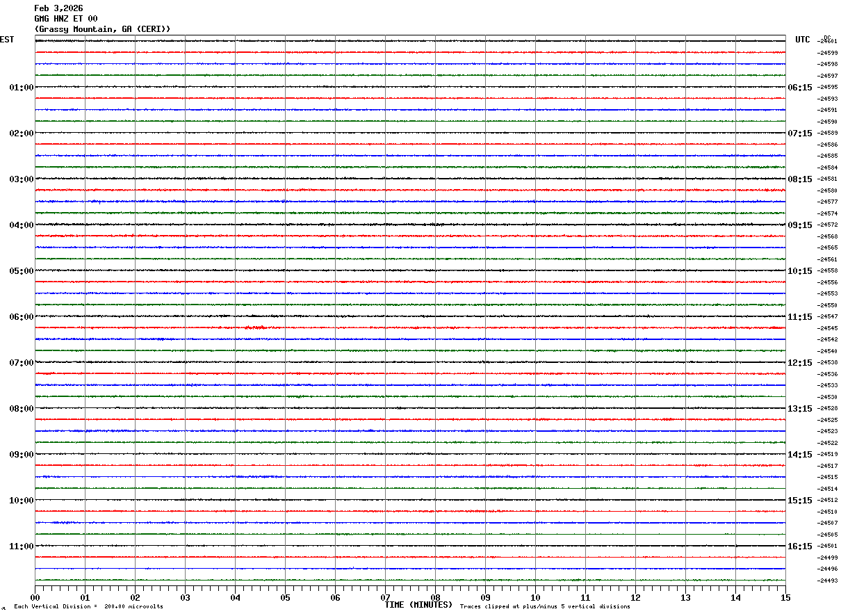The width and height of the screenshot is (841, 616).
Task: Click the '10:00' EST time label
Action: [x=22, y=501]
